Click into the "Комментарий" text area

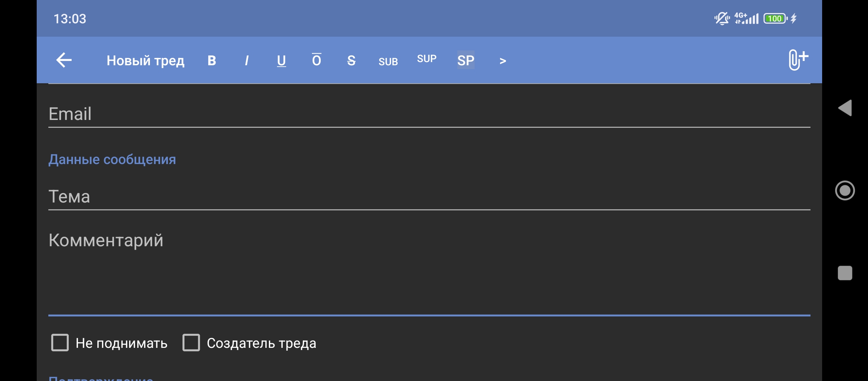(x=429, y=268)
